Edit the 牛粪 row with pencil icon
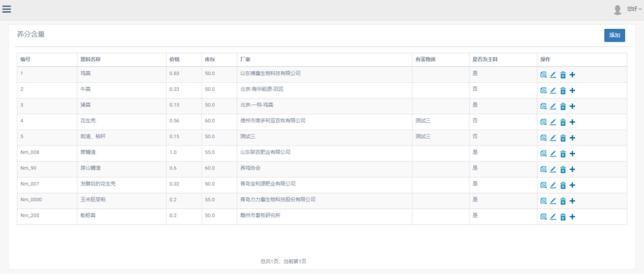Image resolution: width=644 pixels, height=274 pixels. coord(553,91)
